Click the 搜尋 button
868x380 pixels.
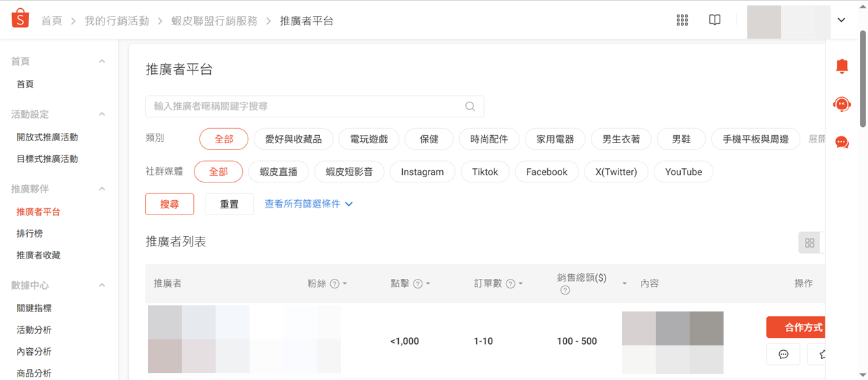pos(170,204)
